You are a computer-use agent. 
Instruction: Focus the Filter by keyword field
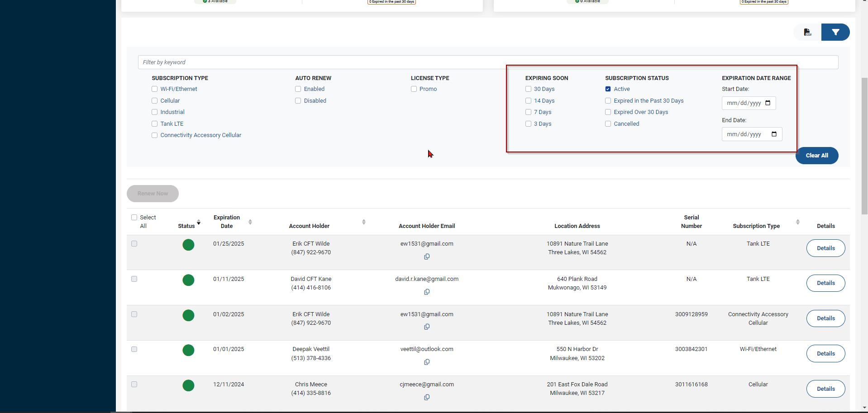tap(488, 62)
